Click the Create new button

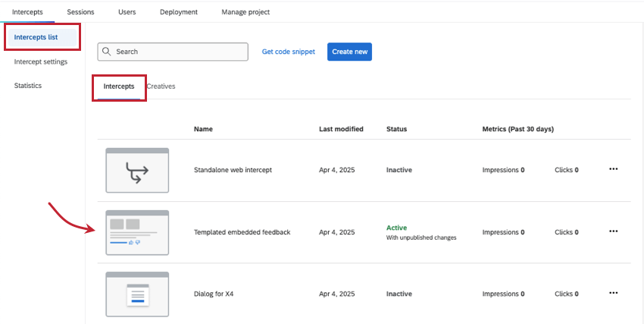click(349, 52)
